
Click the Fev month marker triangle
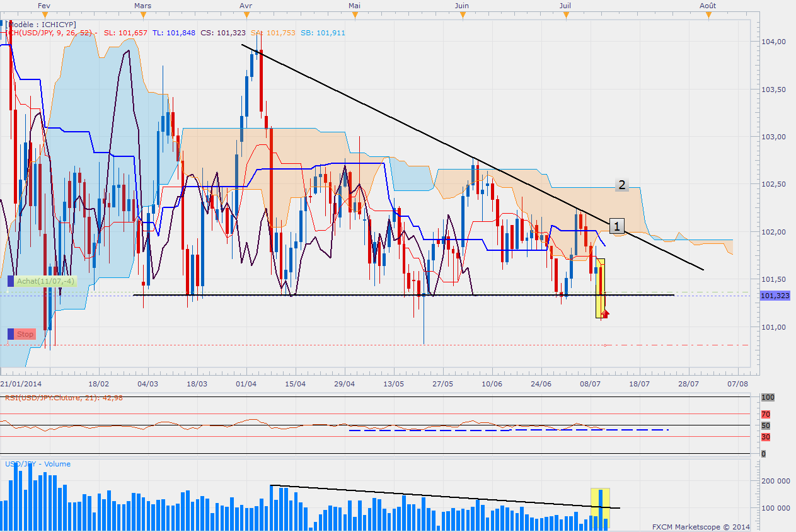[43, 16]
